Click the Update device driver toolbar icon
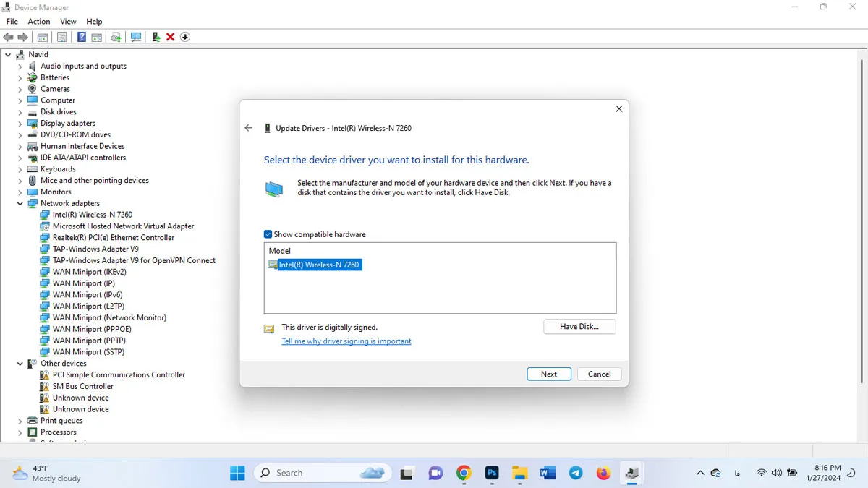Image resolution: width=868 pixels, height=488 pixels. coord(116,37)
